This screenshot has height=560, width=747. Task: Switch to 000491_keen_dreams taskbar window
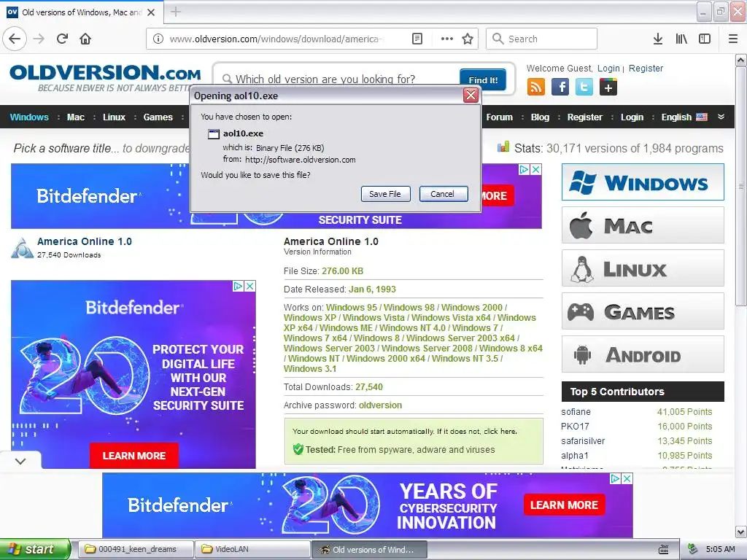pos(135,549)
